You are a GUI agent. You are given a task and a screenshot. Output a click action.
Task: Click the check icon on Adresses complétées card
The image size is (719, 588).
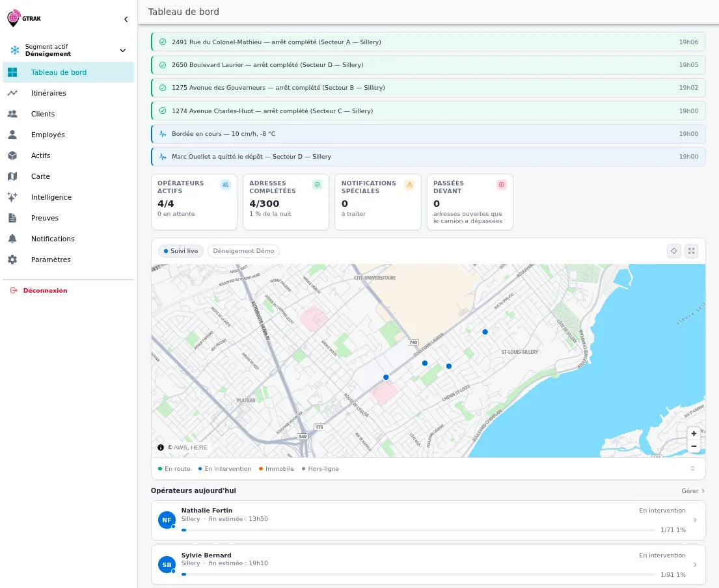coord(318,185)
